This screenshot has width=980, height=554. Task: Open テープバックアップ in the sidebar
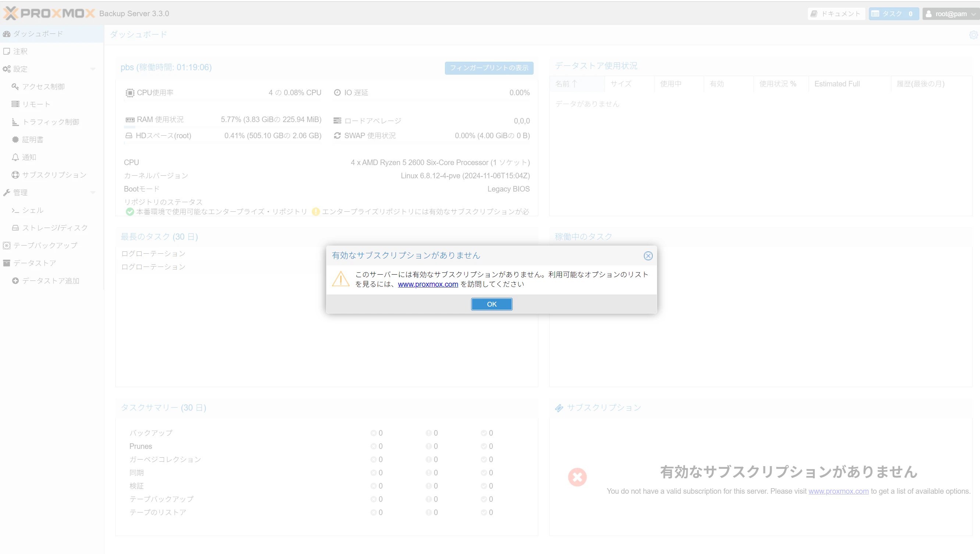click(x=45, y=246)
